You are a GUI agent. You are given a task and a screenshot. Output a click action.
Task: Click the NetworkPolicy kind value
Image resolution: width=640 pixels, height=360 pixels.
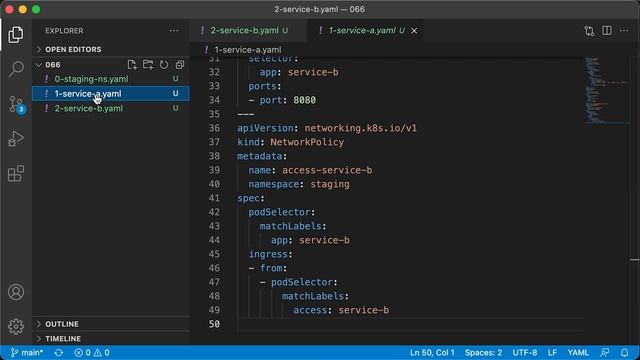pos(307,142)
